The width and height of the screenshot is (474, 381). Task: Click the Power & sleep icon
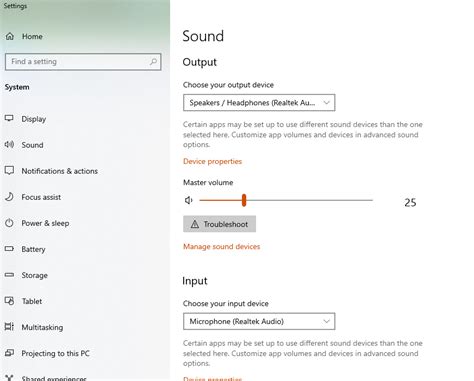coord(9,223)
